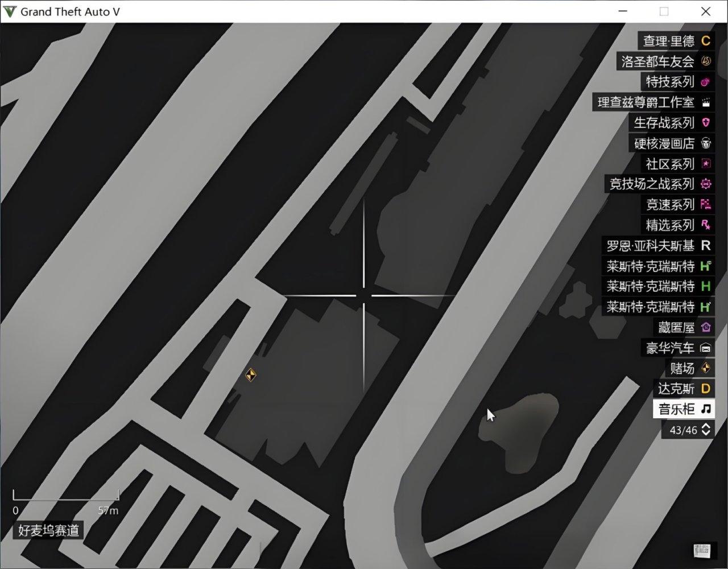Click the casino diamond blip on the map

250,374
